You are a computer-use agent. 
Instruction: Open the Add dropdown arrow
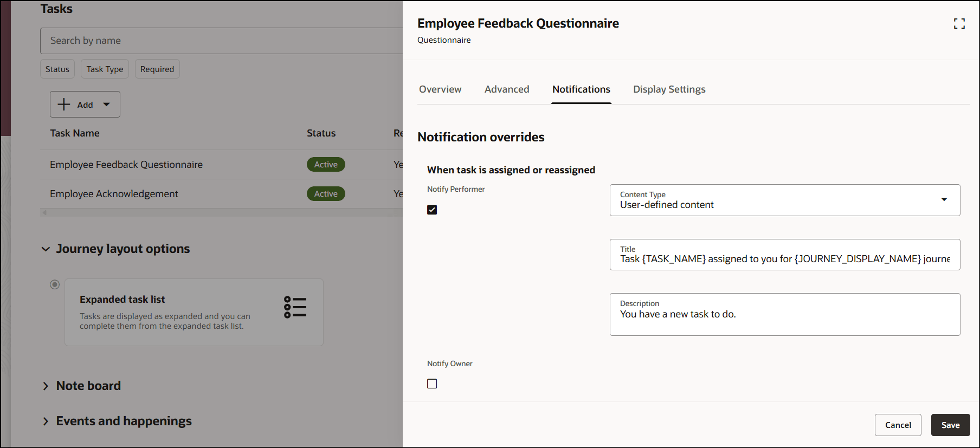pos(107,105)
